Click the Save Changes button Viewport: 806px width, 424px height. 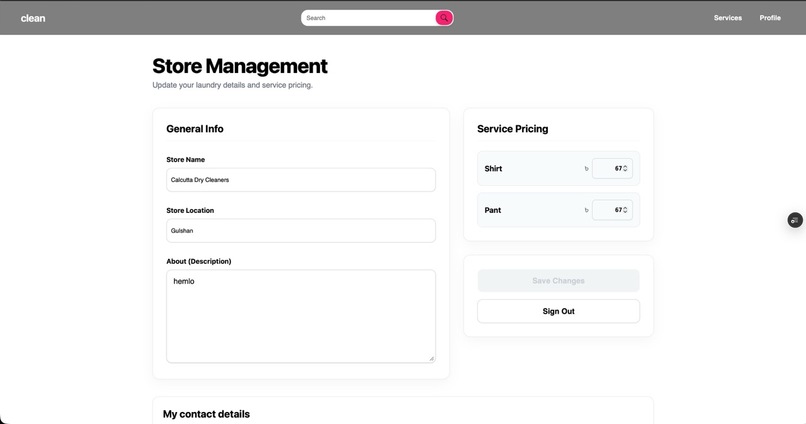click(x=558, y=281)
